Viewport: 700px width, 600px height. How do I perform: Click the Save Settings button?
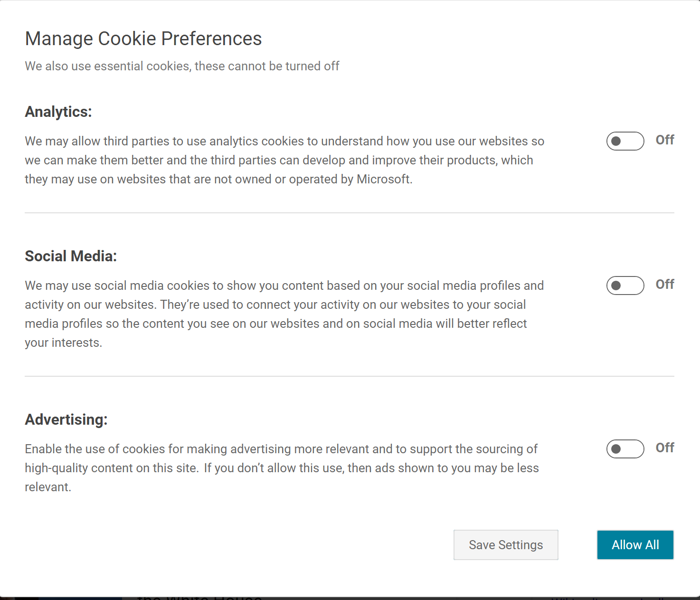(x=505, y=545)
